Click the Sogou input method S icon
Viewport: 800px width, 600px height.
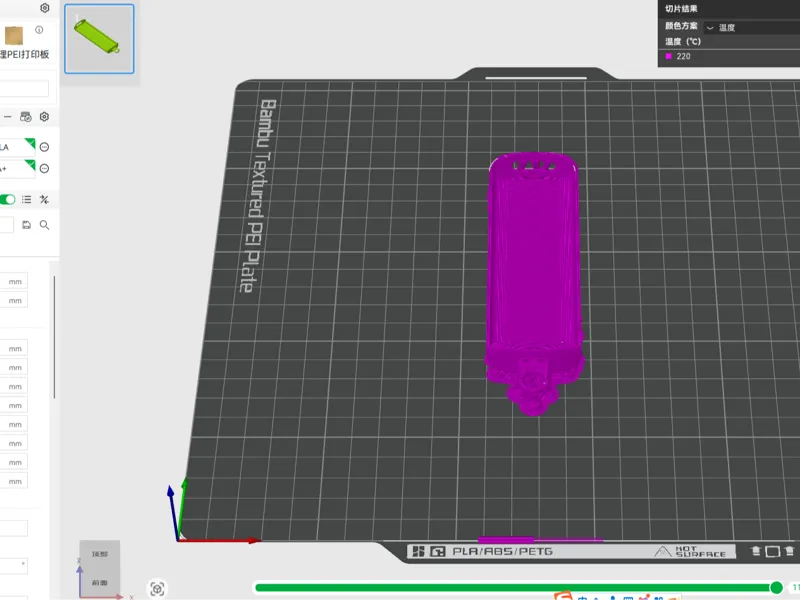[563, 595]
